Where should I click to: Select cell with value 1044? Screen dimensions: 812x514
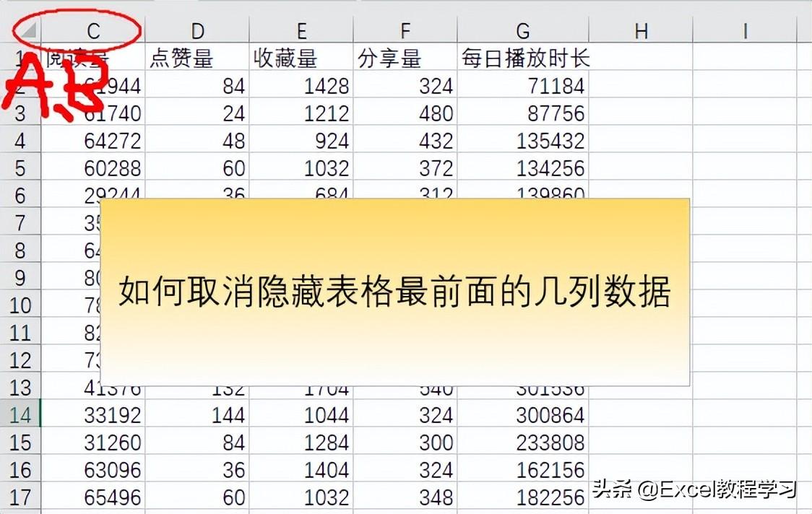point(301,414)
